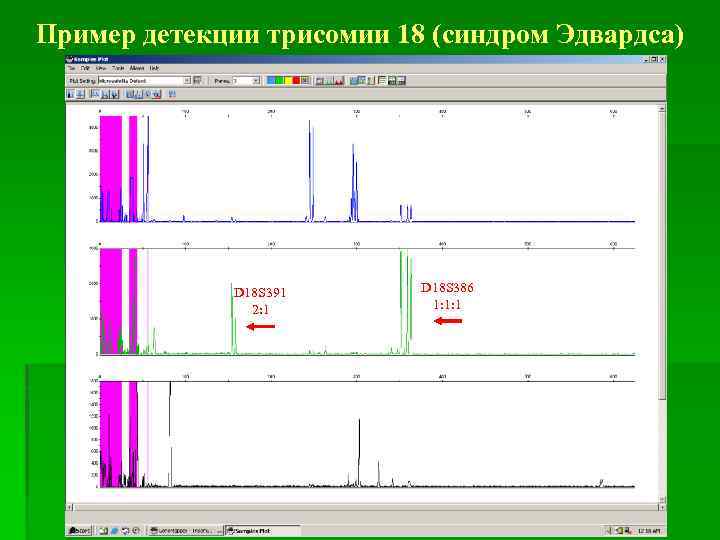
Task: Switch to GeneMapper taskbar button
Action: click(185, 531)
